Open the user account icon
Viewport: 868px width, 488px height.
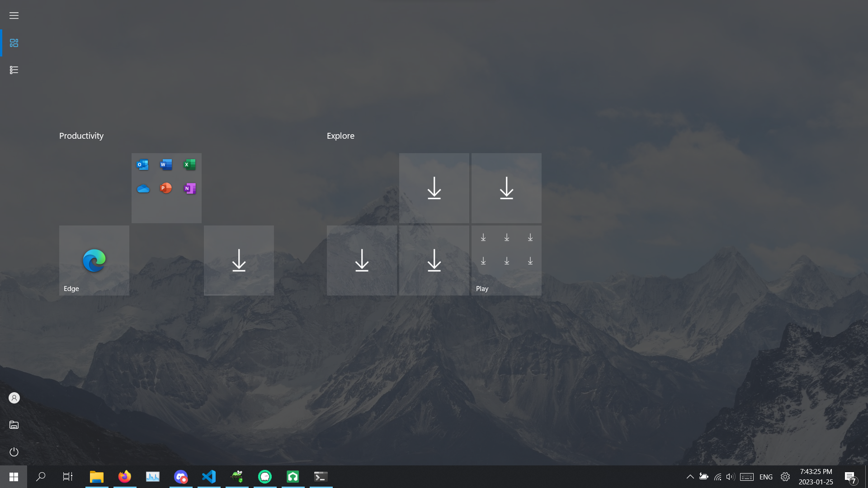[14, 398]
